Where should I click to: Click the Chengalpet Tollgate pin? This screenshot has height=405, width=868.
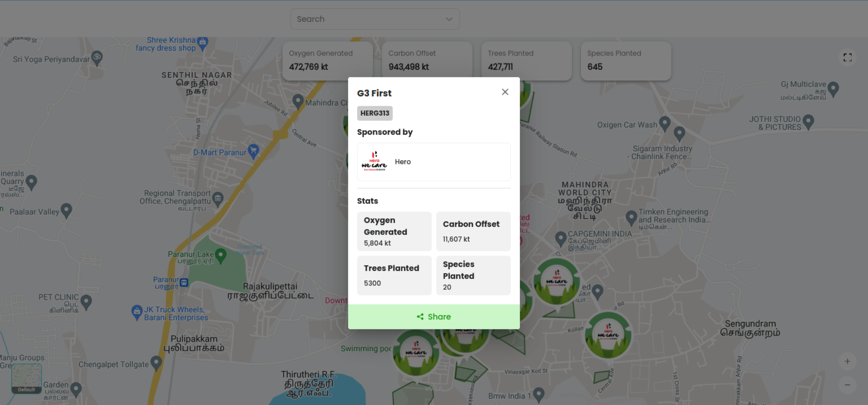pos(156,363)
